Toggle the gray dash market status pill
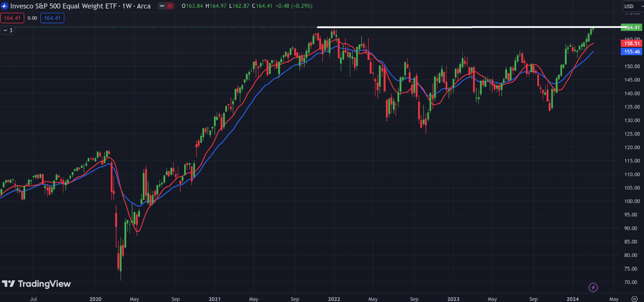This screenshot has height=302, width=644. [x=162, y=6]
